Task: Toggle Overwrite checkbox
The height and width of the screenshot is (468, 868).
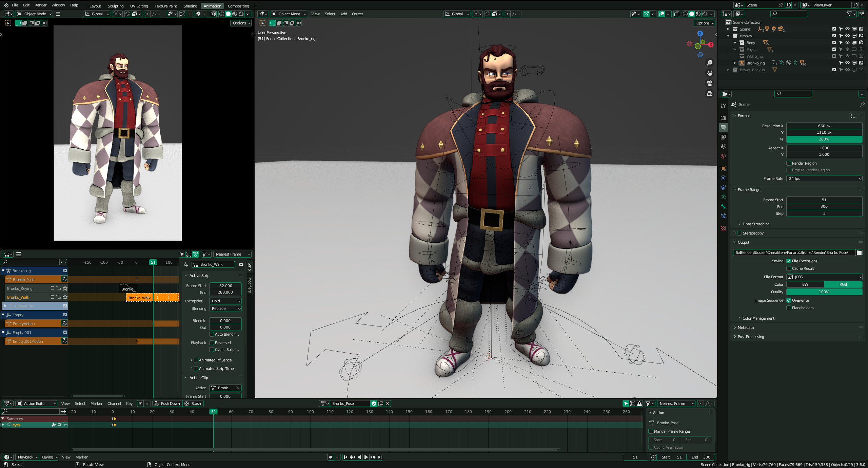Action: 789,300
